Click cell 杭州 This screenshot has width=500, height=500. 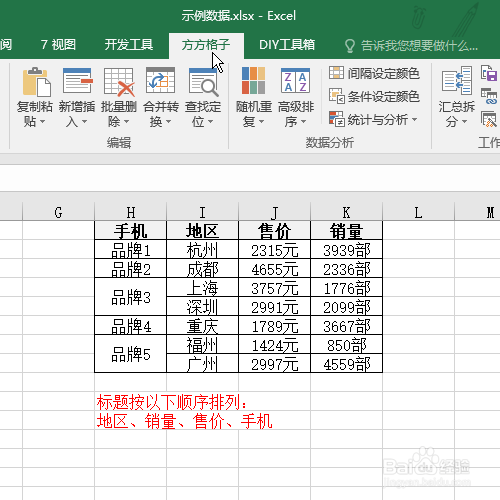[x=202, y=249]
